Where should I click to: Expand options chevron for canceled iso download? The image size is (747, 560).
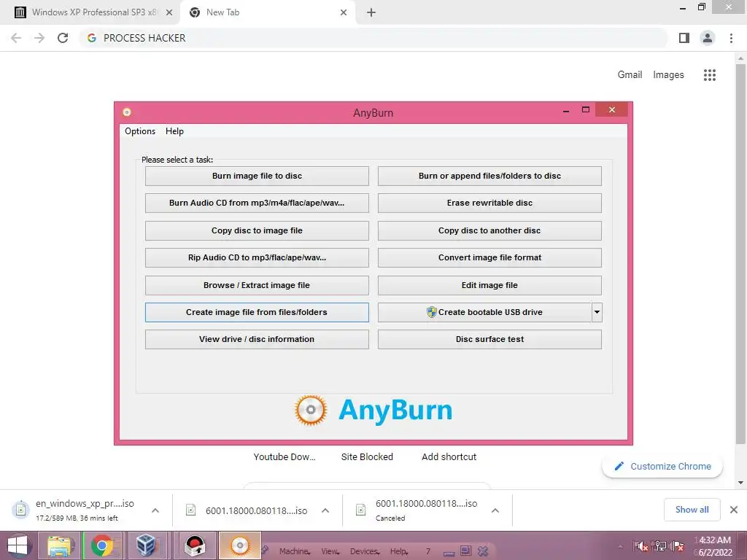tap(495, 510)
